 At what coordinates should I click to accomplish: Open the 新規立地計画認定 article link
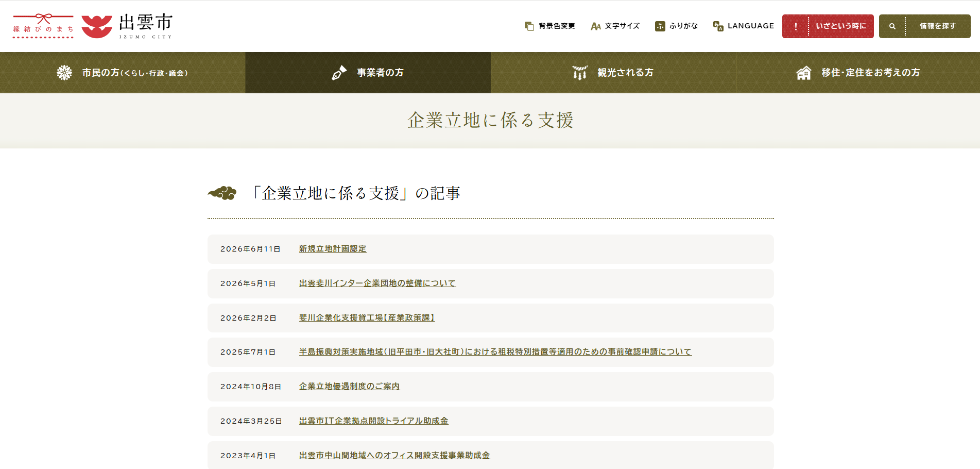pos(333,249)
